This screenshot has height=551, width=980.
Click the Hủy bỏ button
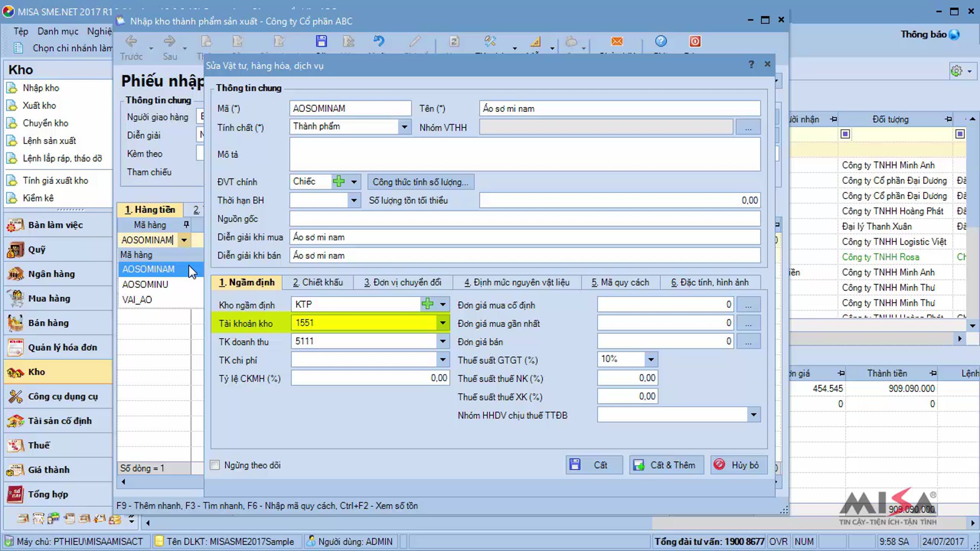coord(739,465)
